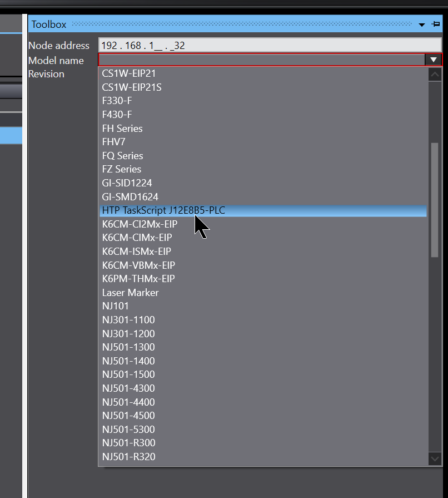Choose GI-SID1224 in the dropdown list
The width and height of the screenshot is (448, 498).
(x=263, y=183)
